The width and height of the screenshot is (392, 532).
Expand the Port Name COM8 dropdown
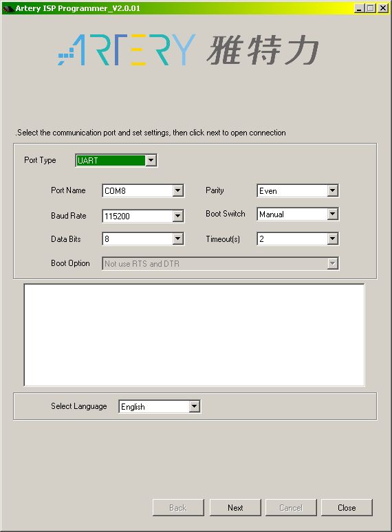point(178,190)
